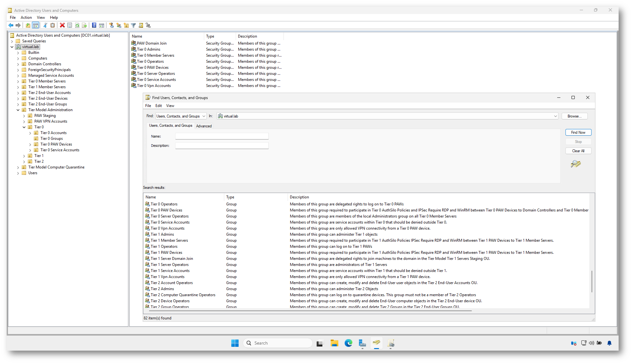Select Tier 2 End-User Devices OU
The image size is (632, 364).
tap(48, 98)
